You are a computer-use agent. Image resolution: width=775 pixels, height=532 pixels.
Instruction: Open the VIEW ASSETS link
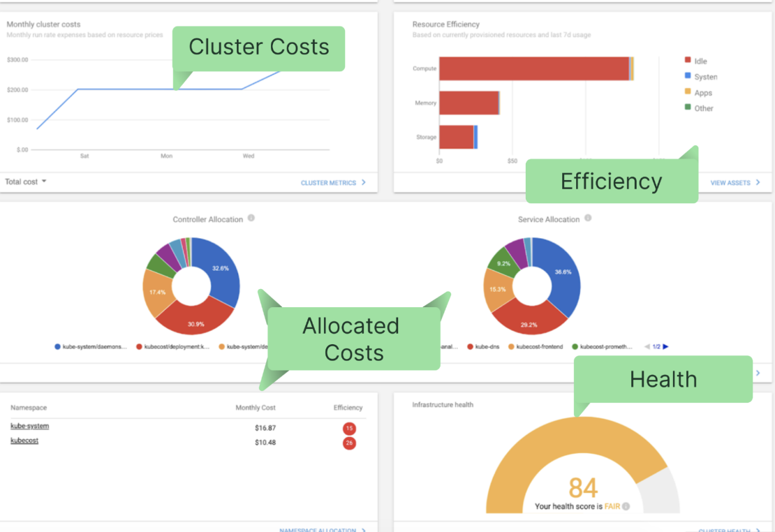pos(735,182)
